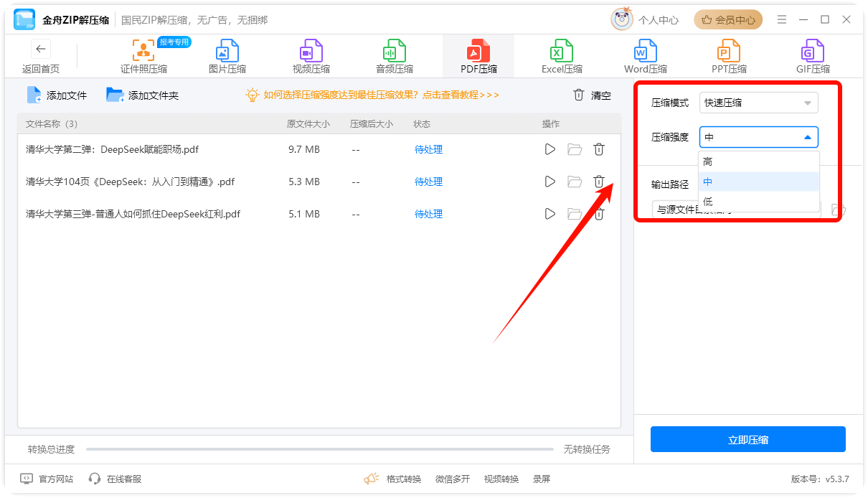Click the 9.7 MB file size cell
The width and height of the screenshot is (868, 498).
[304, 149]
